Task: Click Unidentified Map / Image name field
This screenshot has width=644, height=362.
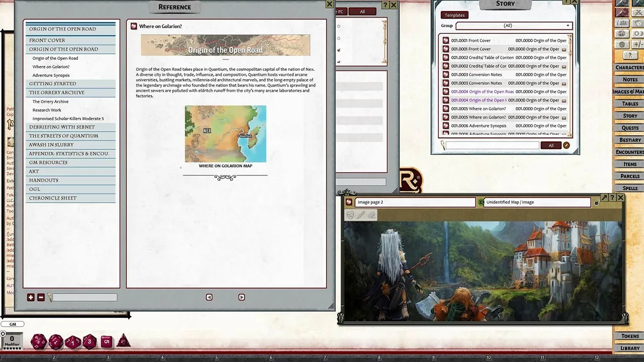Action: pyautogui.click(x=537, y=202)
